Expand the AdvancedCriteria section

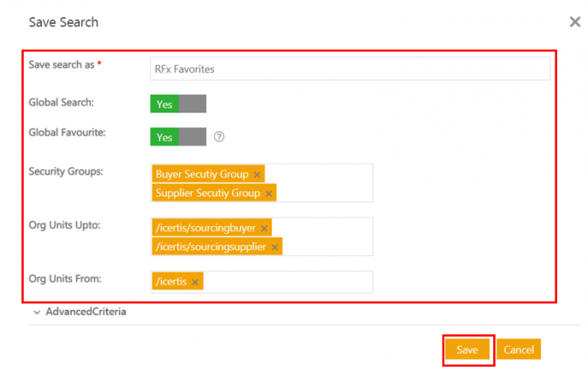[86, 312]
